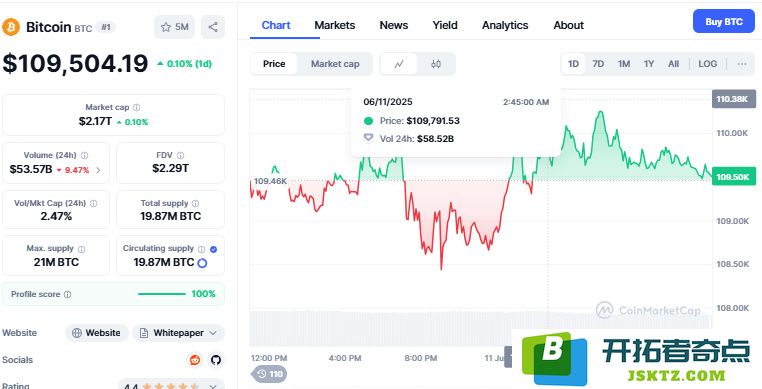Add Bitcoin to watchlist with star button
The height and width of the screenshot is (389, 762).
coord(174,27)
